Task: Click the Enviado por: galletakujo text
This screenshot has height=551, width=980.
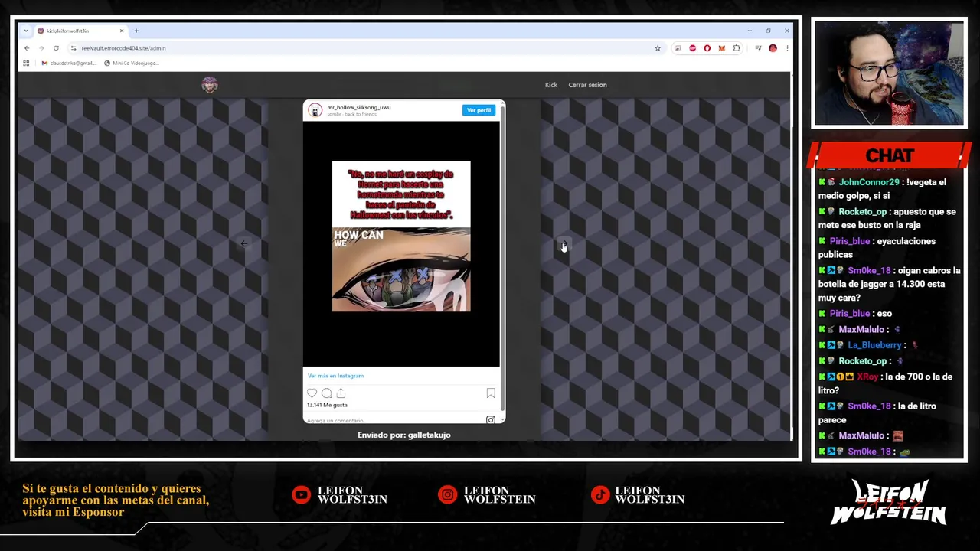Action: click(404, 435)
